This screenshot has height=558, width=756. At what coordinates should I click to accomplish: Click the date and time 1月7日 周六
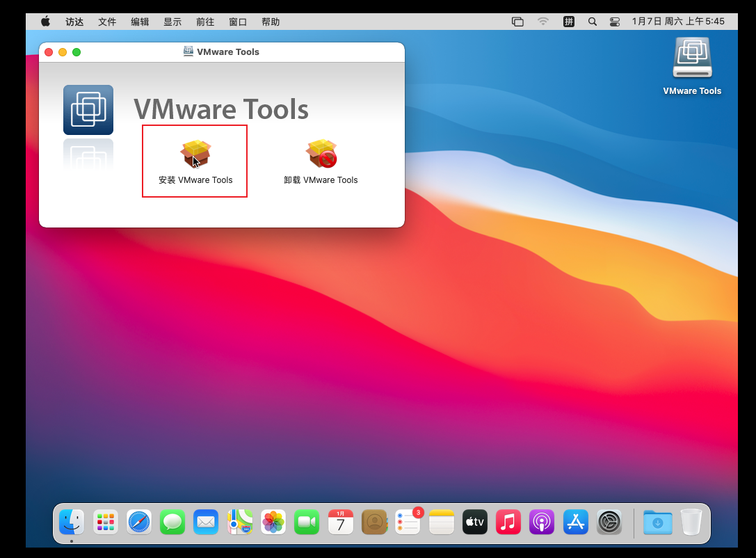(x=678, y=21)
